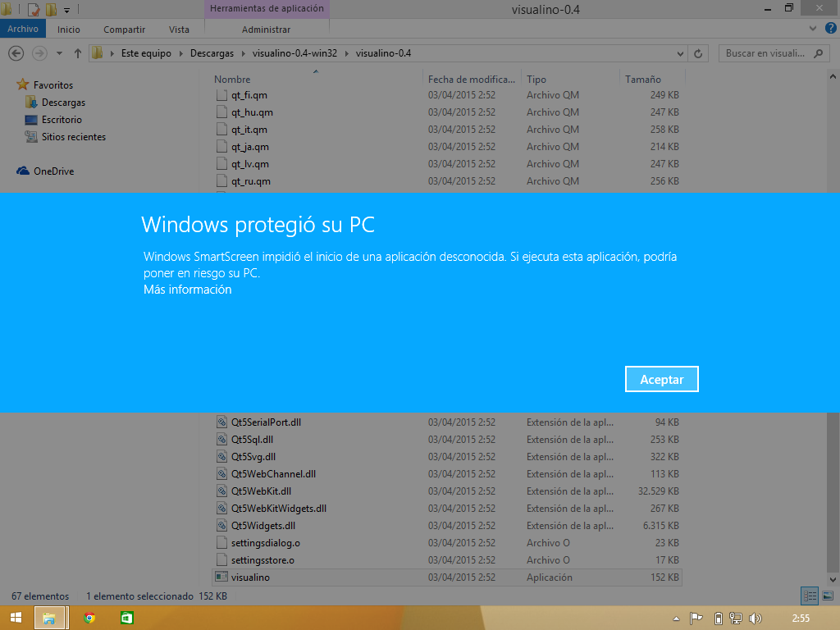Go up one folder level
840x630 pixels.
tap(78, 53)
